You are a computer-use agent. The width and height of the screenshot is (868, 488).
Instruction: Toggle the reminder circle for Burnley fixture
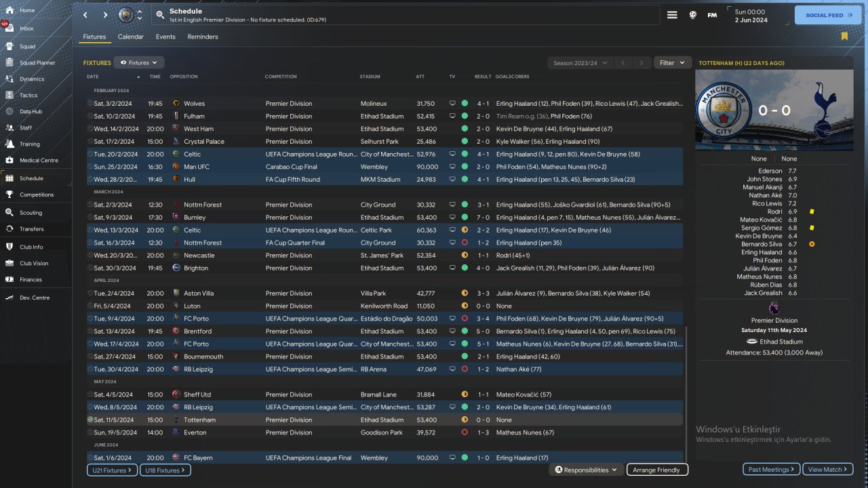pyautogui.click(x=90, y=218)
